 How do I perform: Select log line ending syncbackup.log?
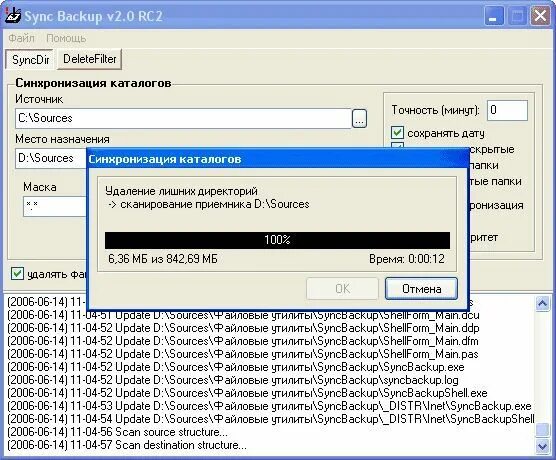[x=233, y=380]
